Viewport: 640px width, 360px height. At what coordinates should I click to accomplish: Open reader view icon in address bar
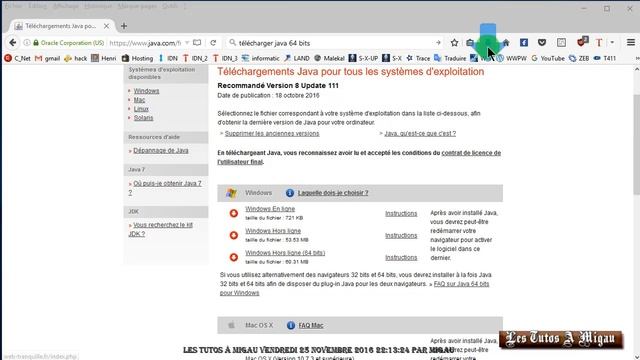pos(197,42)
